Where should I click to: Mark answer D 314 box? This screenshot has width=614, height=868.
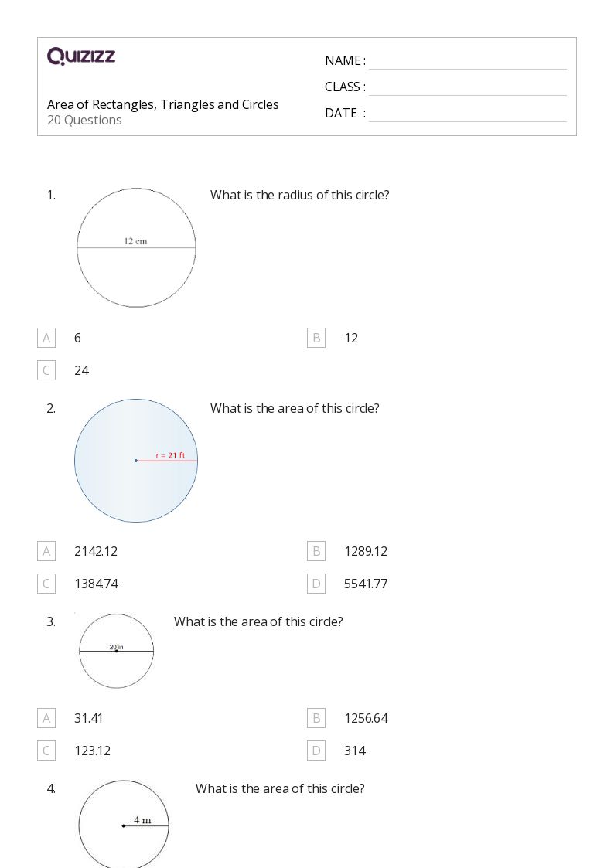click(316, 751)
